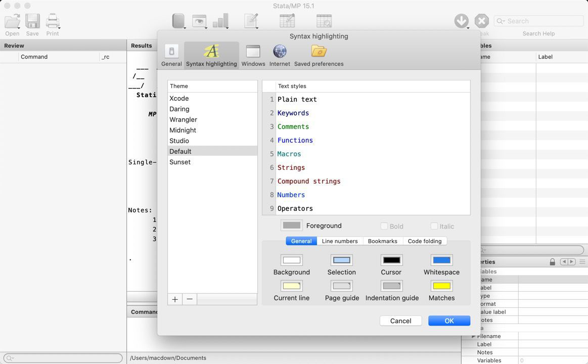Screen dimensions: 588x364
Task: Select the Studio theme
Action: [x=212, y=141]
